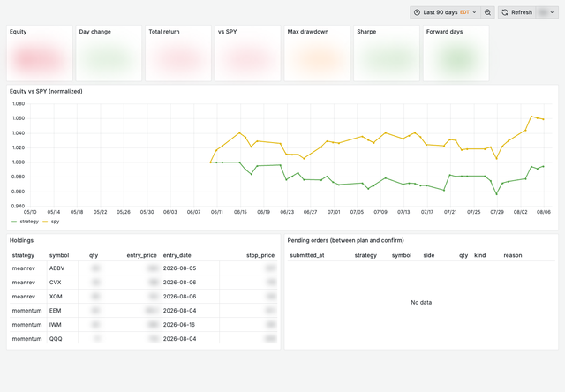Click the Sharpe stat panel title
Viewport: 565px width, 392px height.
[x=366, y=32]
